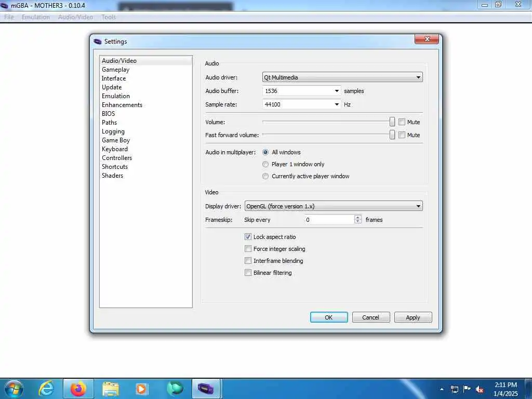Open the Controllers settings page
The height and width of the screenshot is (399, 532).
(146, 158)
